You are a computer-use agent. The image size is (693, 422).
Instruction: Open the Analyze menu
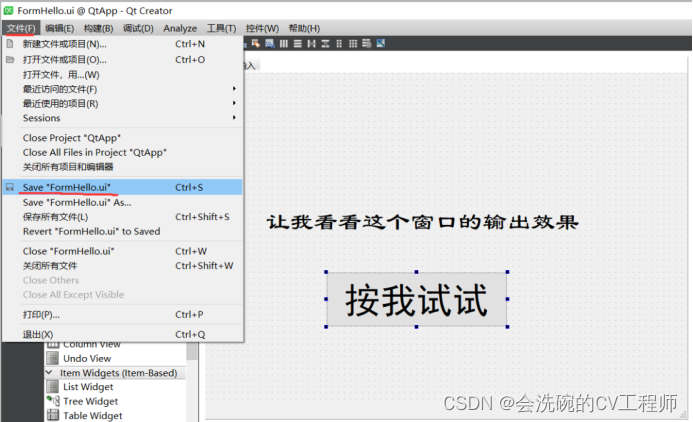(180, 28)
